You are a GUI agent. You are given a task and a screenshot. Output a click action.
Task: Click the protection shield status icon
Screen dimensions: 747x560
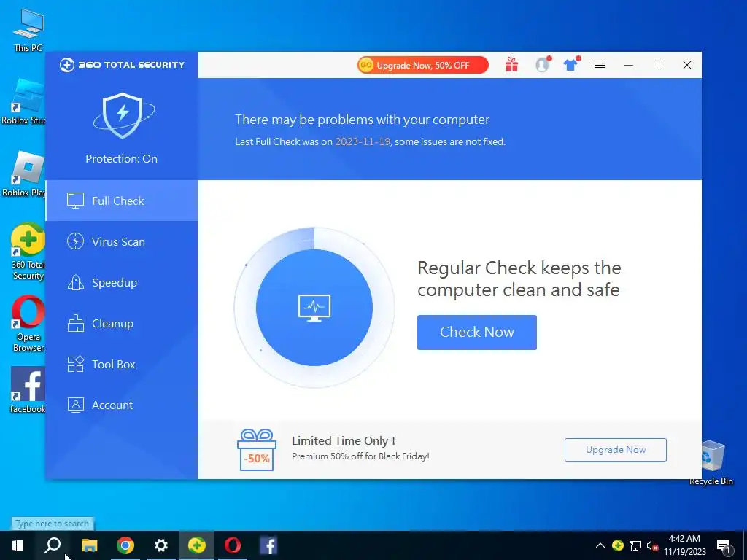123,116
